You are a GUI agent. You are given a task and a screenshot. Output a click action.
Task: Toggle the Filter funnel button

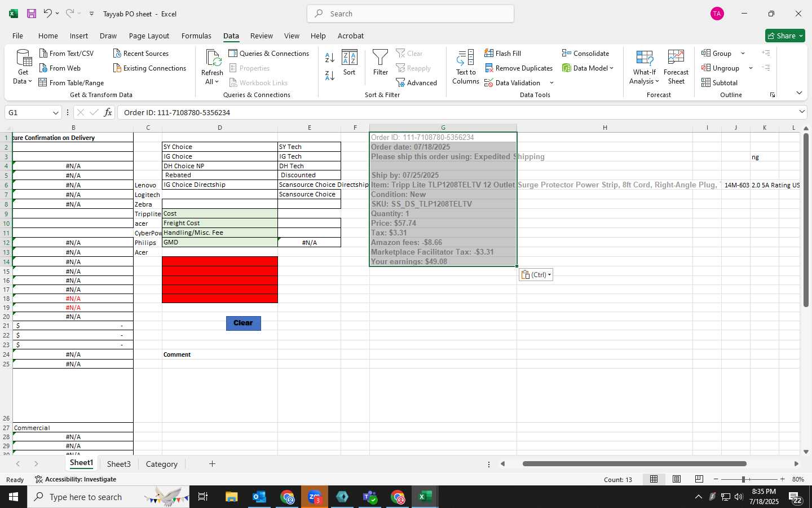[x=381, y=63]
